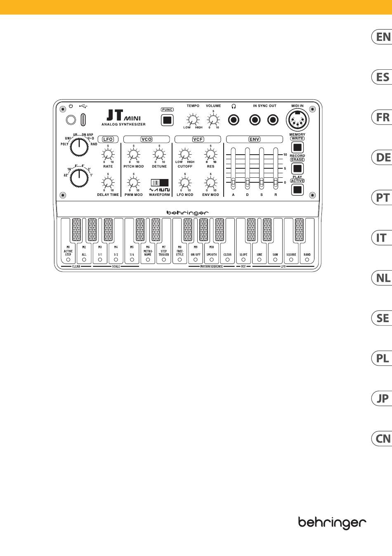Click the PLAY ACTIVE button

point(297,190)
